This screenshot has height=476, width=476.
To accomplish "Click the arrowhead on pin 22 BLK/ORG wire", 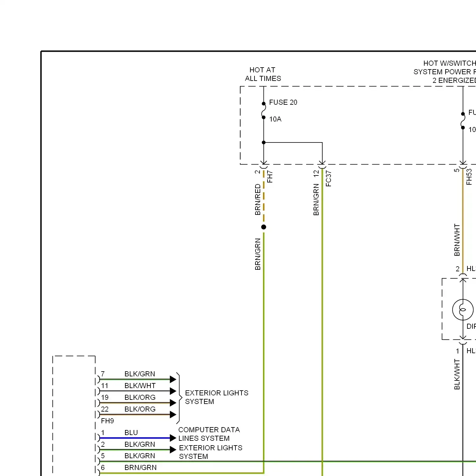I will click(x=173, y=414).
